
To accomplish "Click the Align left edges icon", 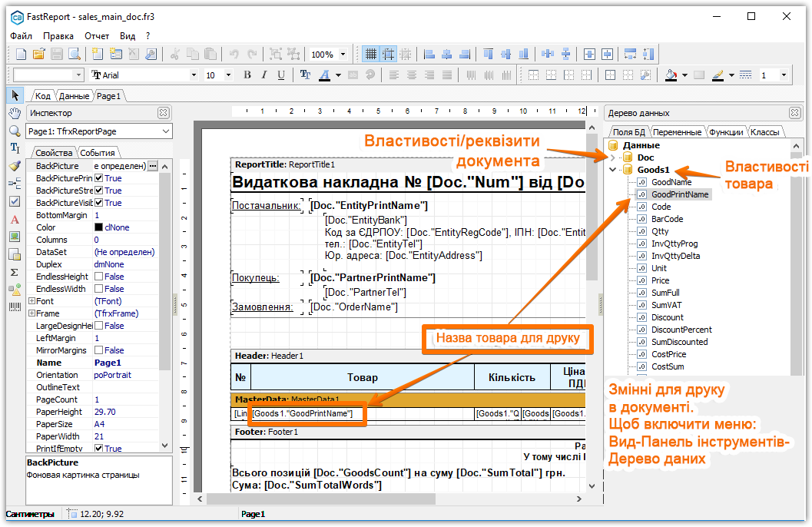I will point(429,54).
